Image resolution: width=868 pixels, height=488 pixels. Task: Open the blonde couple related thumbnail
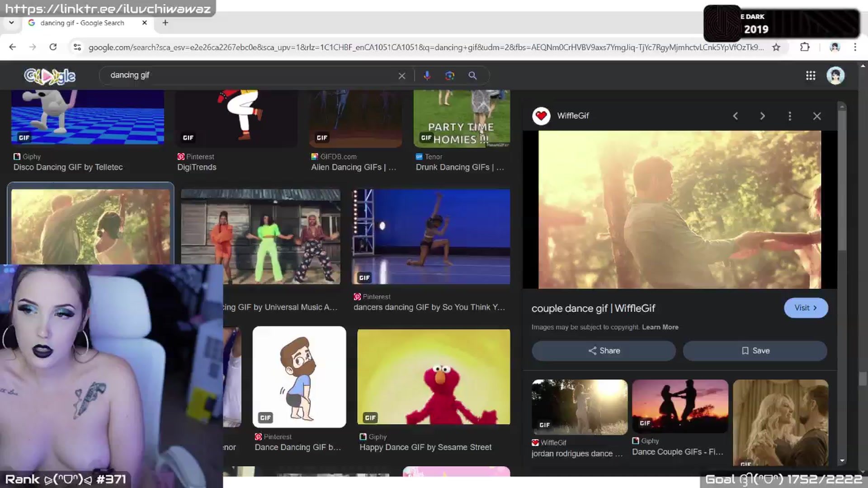[780, 422]
